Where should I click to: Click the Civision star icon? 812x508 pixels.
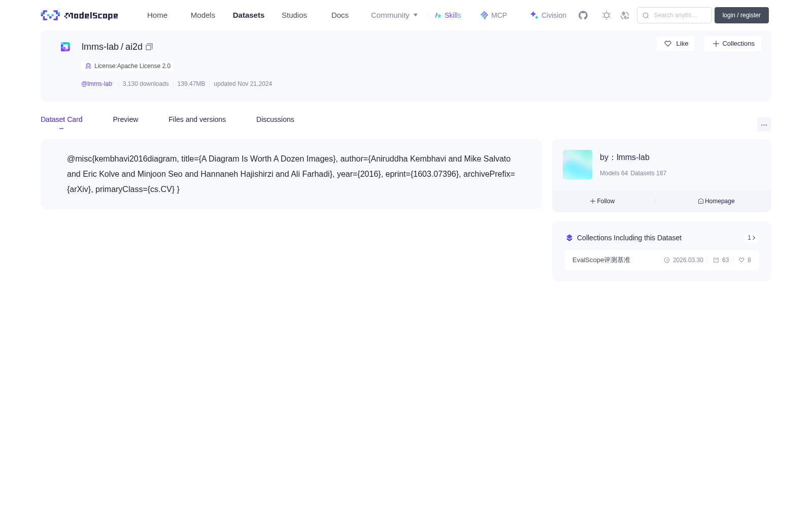(x=534, y=15)
